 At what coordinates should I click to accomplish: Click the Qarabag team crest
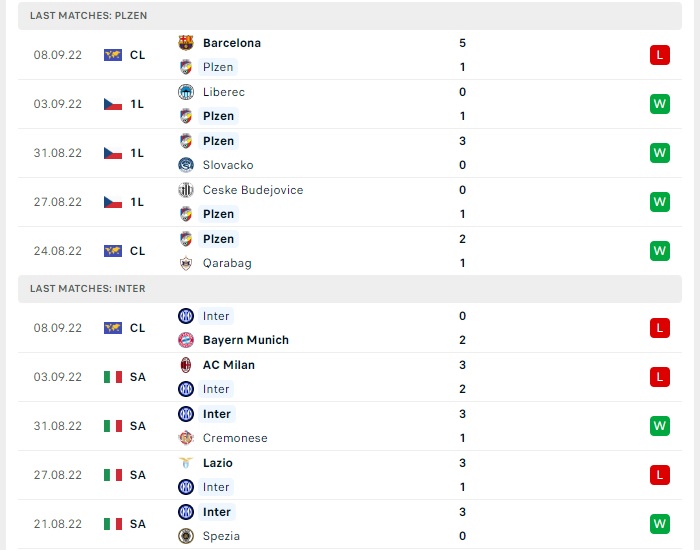click(186, 263)
